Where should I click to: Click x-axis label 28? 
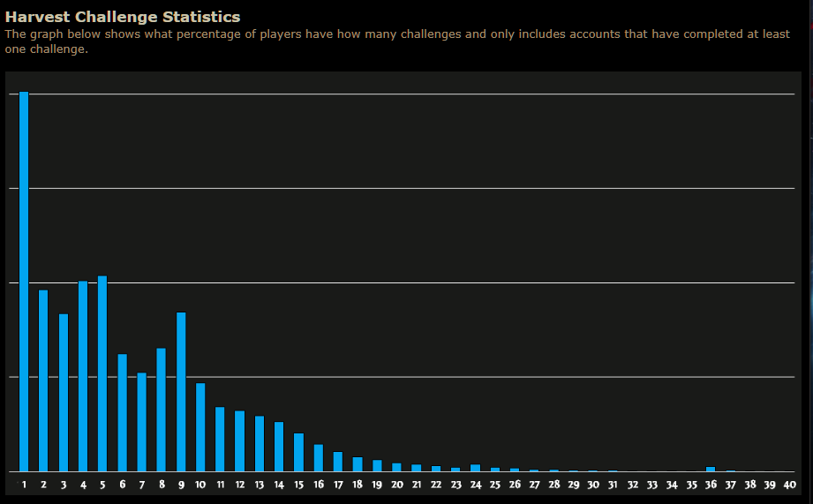coord(553,485)
